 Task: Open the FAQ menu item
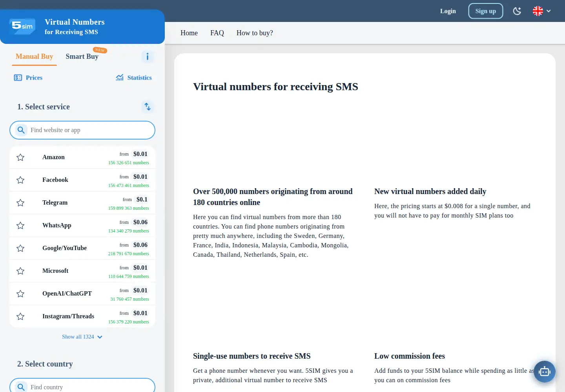click(x=217, y=33)
